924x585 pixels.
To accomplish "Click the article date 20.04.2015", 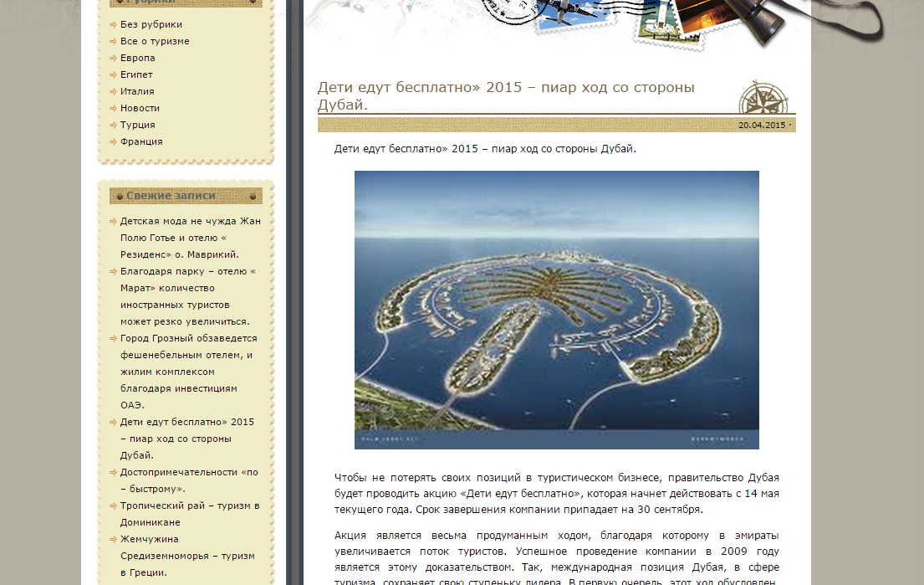I will (761, 125).
